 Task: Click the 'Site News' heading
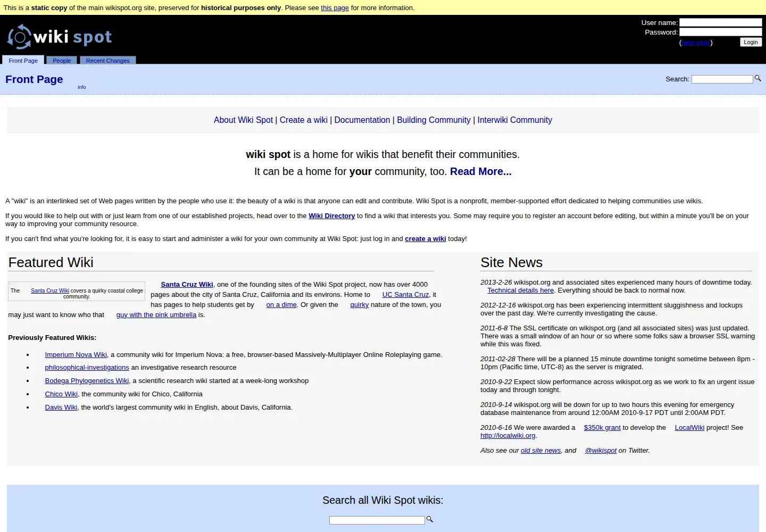click(512, 262)
